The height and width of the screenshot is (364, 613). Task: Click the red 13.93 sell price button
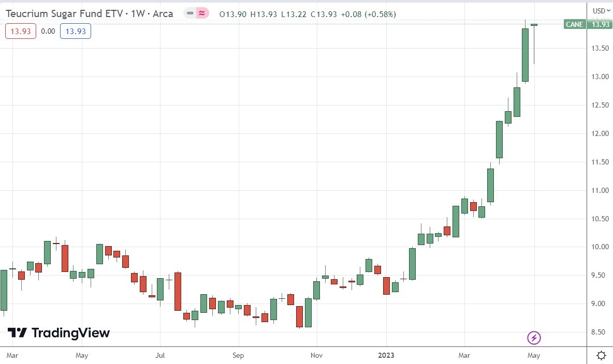tap(21, 32)
